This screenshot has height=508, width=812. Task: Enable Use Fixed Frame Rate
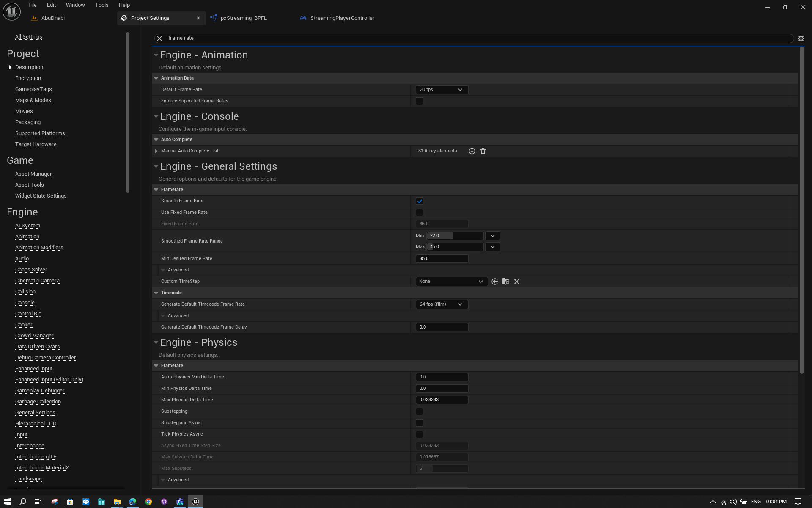click(x=420, y=213)
